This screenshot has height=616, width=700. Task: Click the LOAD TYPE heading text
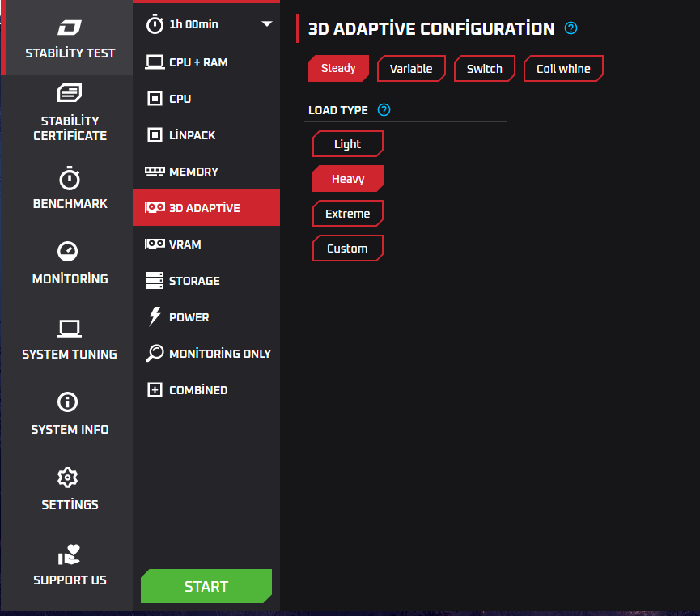coord(338,110)
